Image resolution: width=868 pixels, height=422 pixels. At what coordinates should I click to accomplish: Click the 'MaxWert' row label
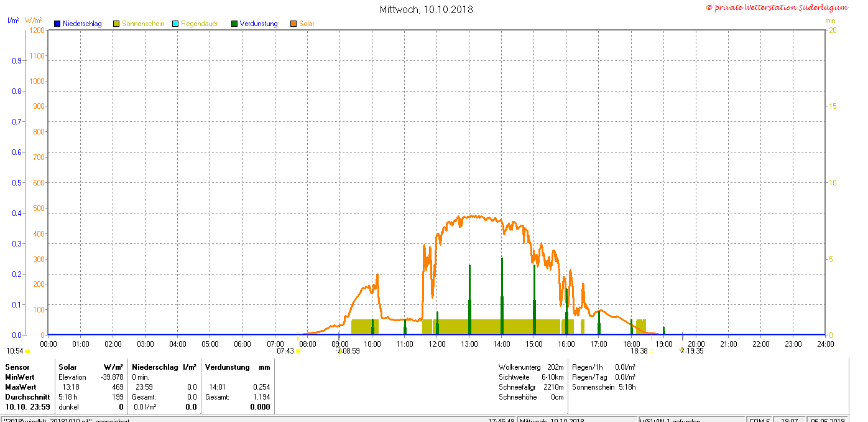coord(21,387)
